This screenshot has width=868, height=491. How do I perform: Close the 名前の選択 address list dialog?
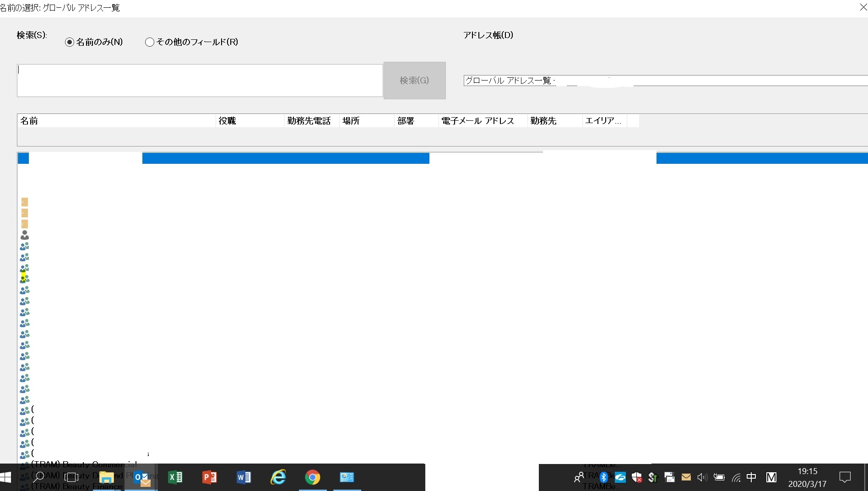(863, 7)
